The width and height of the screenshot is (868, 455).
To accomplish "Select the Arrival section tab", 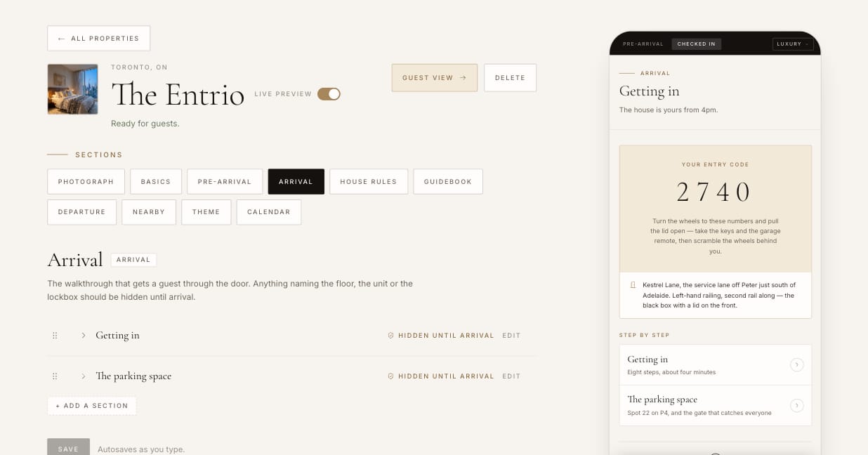I will tap(296, 181).
